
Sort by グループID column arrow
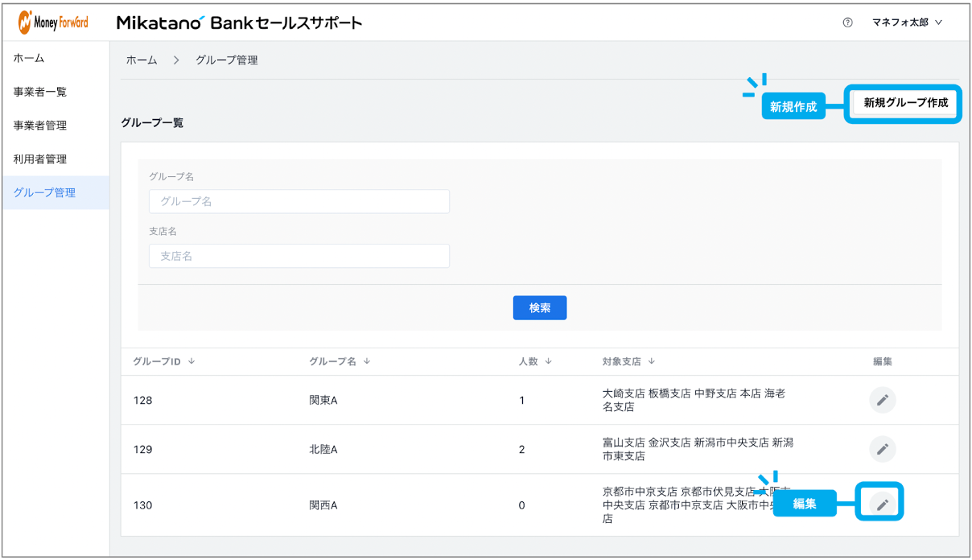pos(192,361)
